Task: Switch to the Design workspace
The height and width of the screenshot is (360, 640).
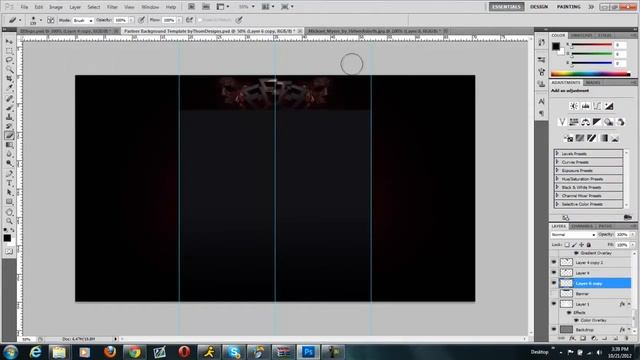Action: click(539, 7)
